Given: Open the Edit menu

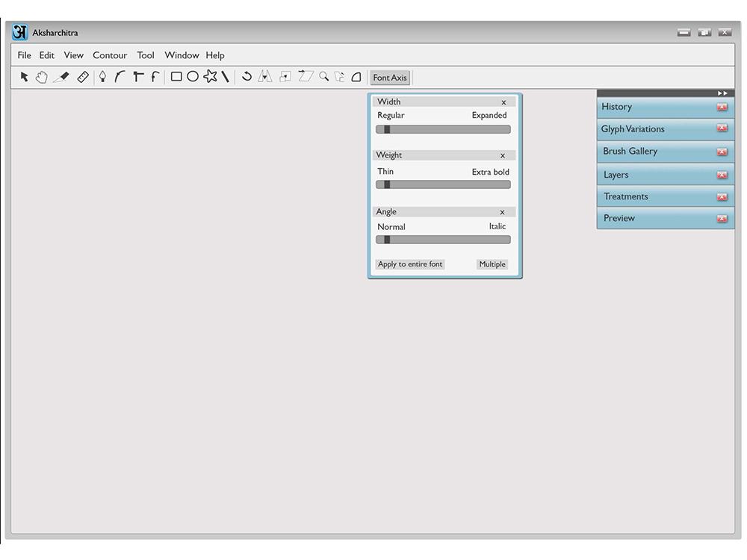Looking at the screenshot, I should pos(46,55).
